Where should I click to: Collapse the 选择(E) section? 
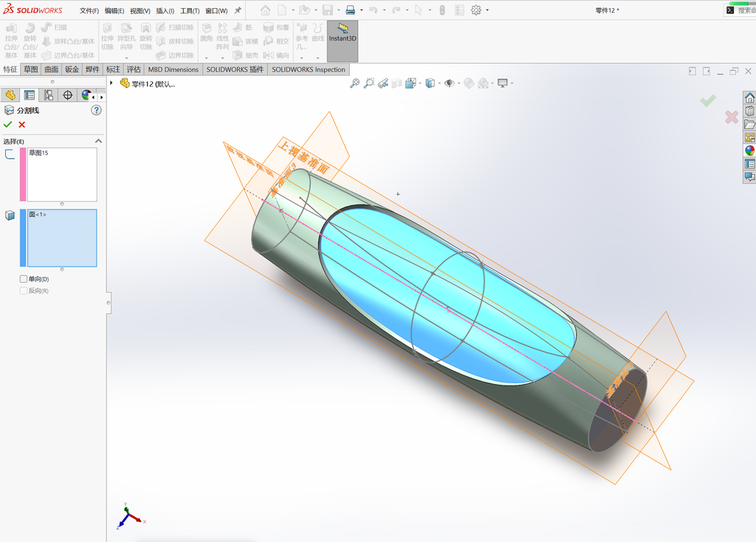pyautogui.click(x=98, y=141)
